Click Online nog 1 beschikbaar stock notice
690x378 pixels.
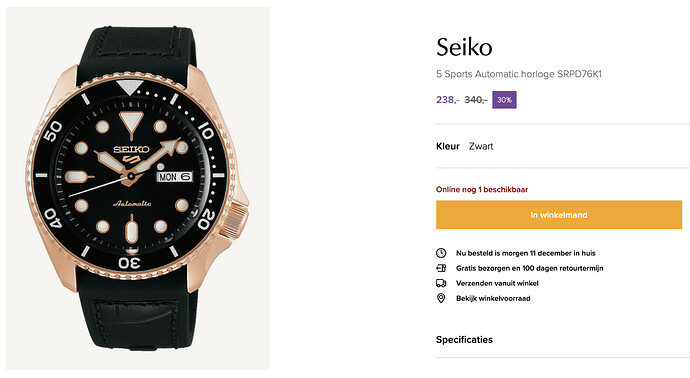point(482,190)
